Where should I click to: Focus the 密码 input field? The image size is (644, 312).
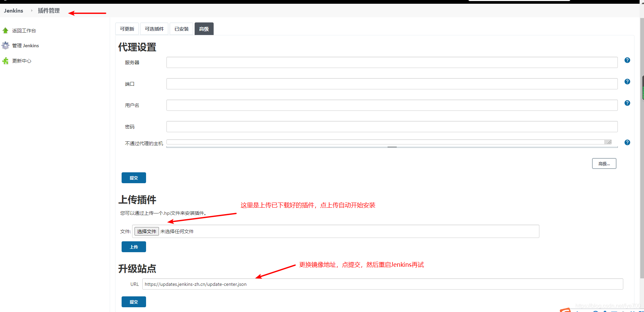click(x=392, y=126)
